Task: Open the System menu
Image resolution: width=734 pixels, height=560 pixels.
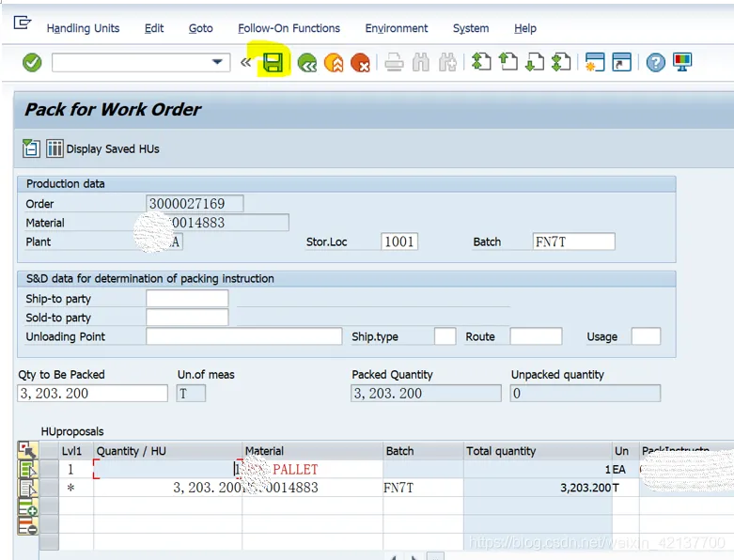Action: [x=471, y=28]
